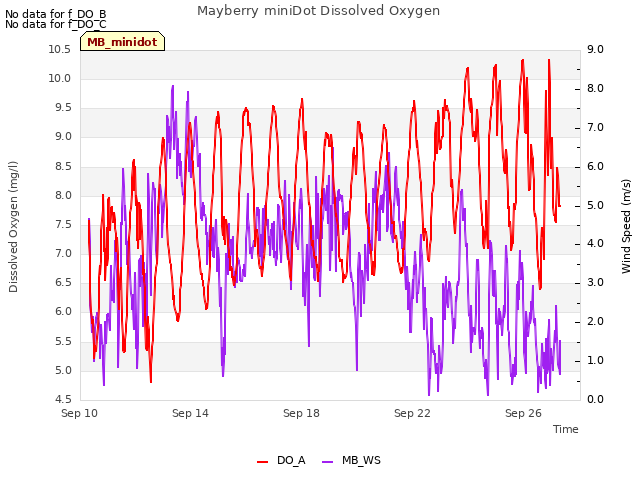Click the 'No data for f_DO_C' message
Image resolution: width=640 pixels, height=480 pixels.
pyautogui.click(x=56, y=24)
